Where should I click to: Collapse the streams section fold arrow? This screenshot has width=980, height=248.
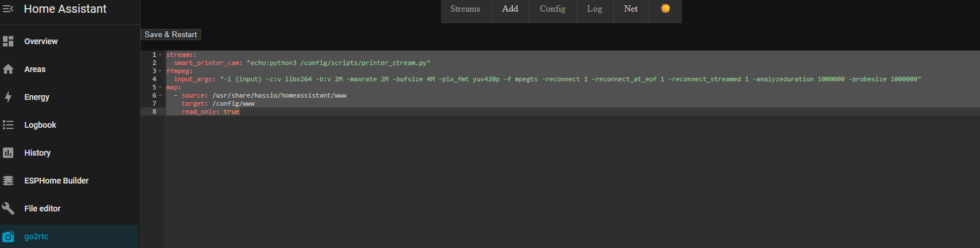pyautogui.click(x=160, y=55)
